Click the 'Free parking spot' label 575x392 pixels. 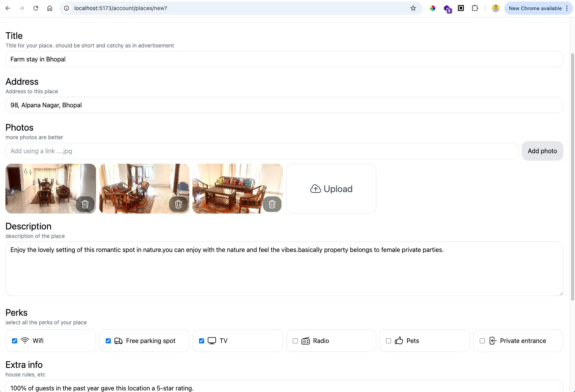click(151, 341)
